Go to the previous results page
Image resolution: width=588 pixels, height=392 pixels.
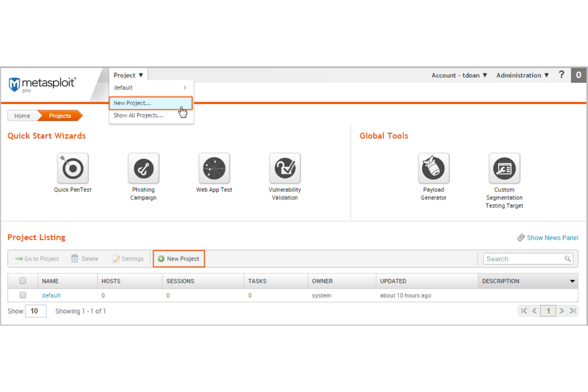[535, 311]
